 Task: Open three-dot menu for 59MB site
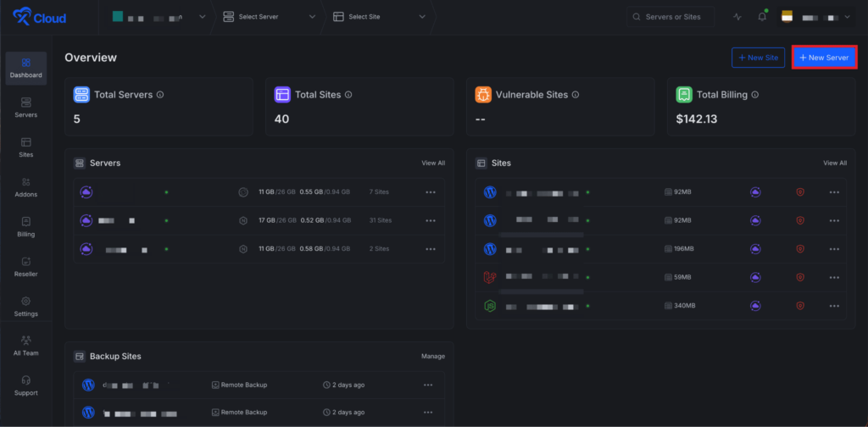coord(834,277)
